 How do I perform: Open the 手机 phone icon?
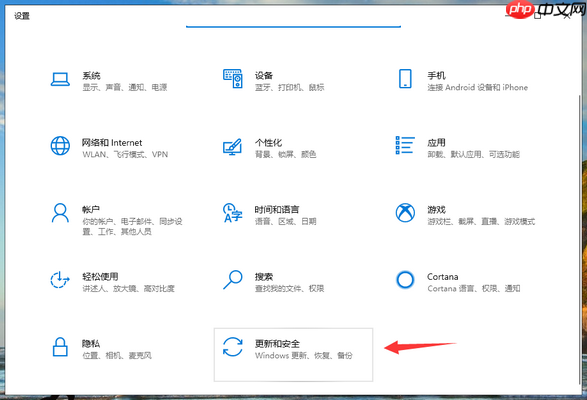click(x=405, y=79)
